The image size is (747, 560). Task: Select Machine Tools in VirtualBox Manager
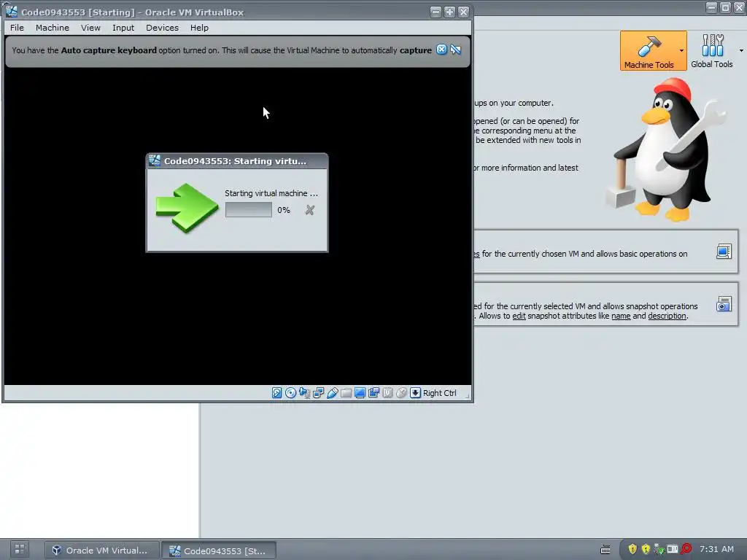tap(649, 51)
